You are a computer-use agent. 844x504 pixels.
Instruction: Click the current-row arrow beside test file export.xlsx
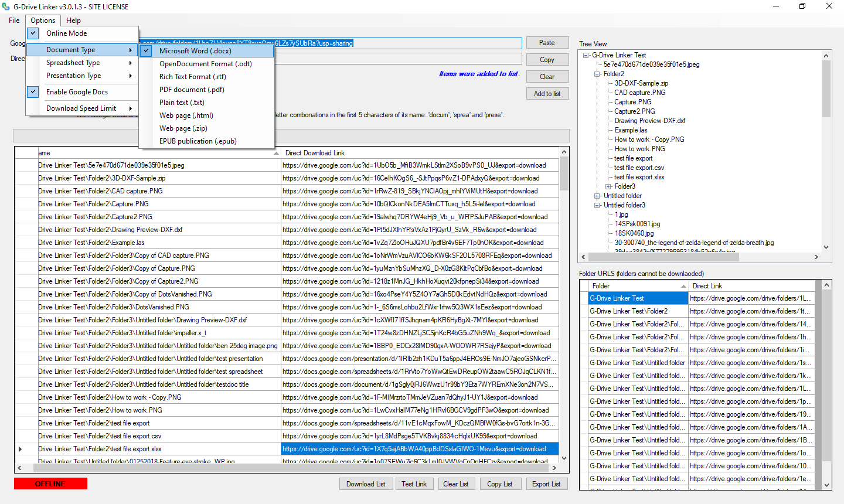click(21, 449)
